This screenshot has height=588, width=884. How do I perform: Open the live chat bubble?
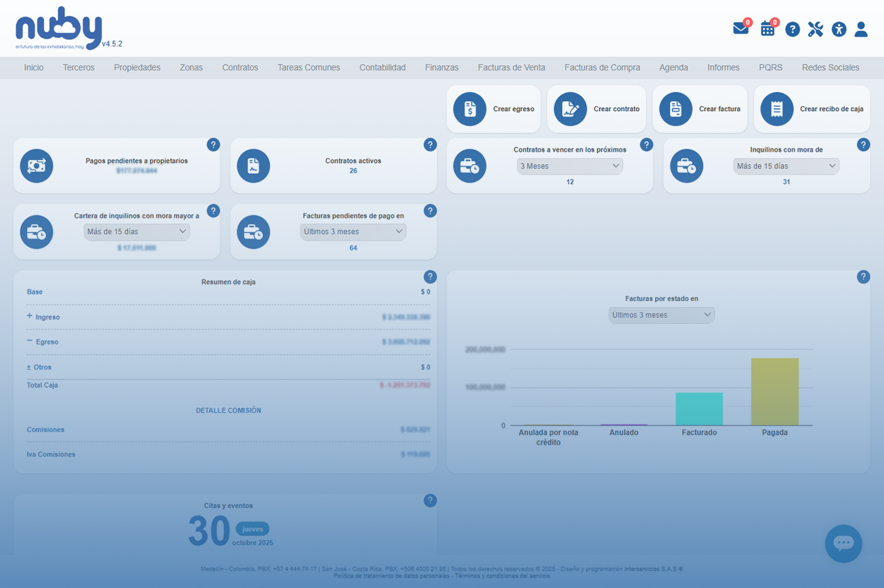pos(843,543)
